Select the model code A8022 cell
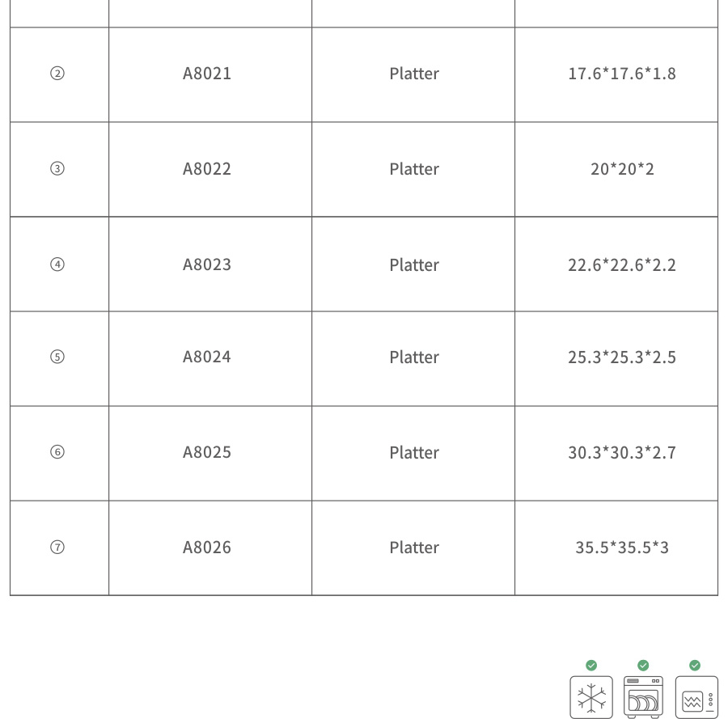The height and width of the screenshot is (719, 728). tap(207, 169)
